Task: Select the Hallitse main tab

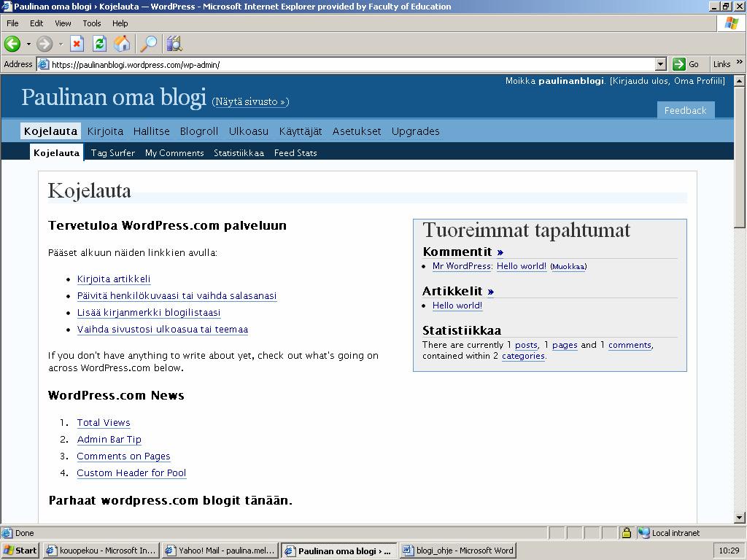Action: [152, 131]
